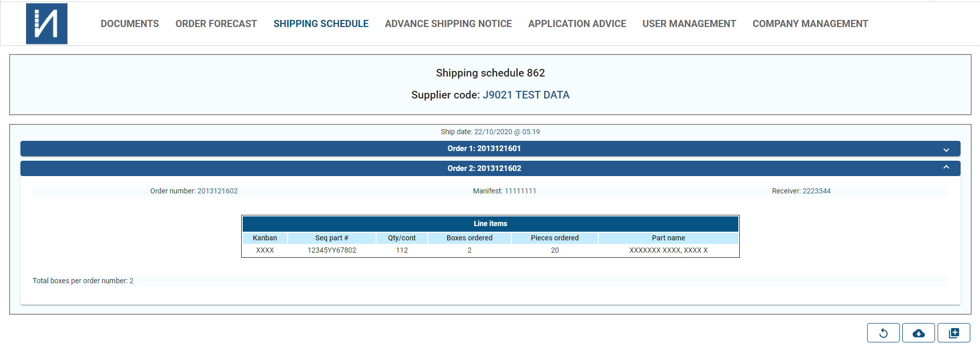Navigate to User Management
980x346 pixels.
[689, 23]
